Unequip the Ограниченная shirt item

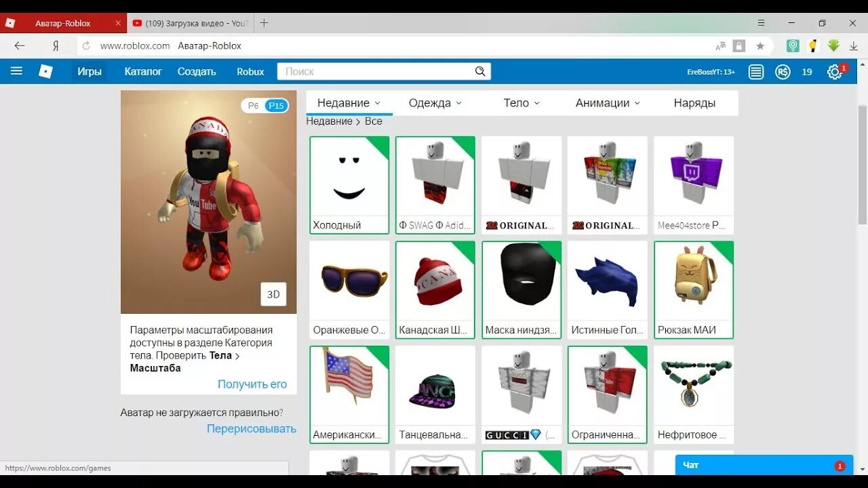608,395
